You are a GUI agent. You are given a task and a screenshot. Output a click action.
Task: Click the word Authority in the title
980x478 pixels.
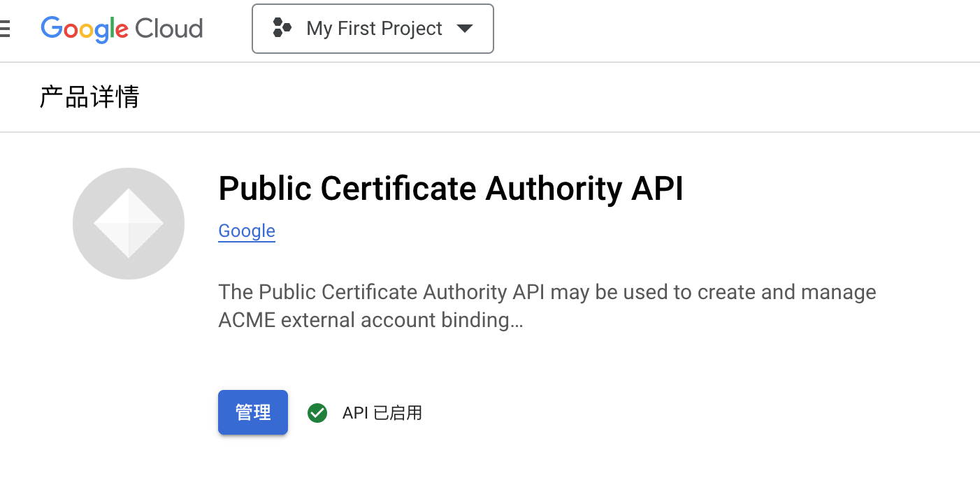[x=554, y=189]
